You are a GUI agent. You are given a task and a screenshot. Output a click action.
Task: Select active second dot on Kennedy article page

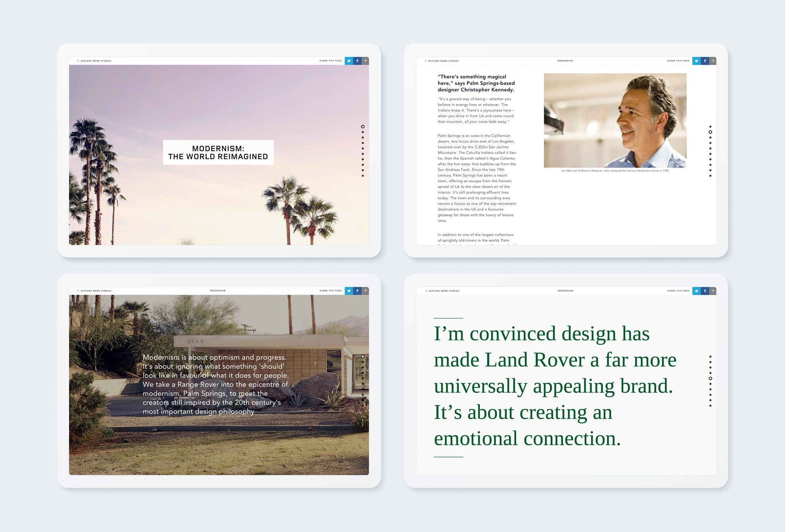tap(710, 132)
